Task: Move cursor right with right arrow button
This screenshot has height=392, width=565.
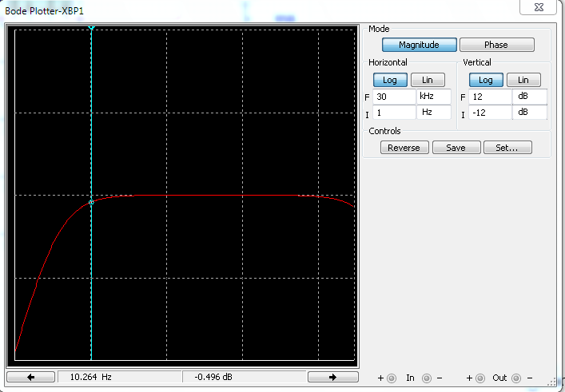Action: (332, 378)
